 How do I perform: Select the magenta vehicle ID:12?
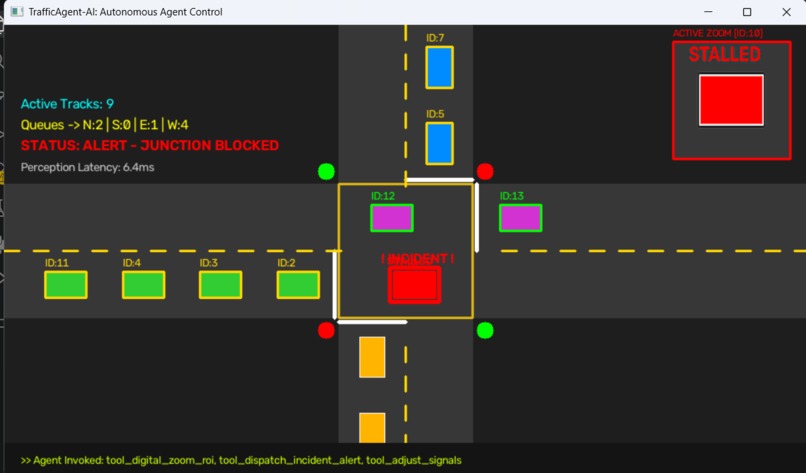pos(392,218)
